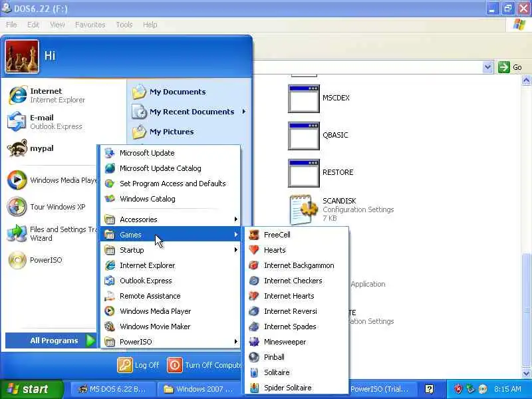532x399 pixels.
Task: Open the Tools menu
Action: [x=124, y=25]
